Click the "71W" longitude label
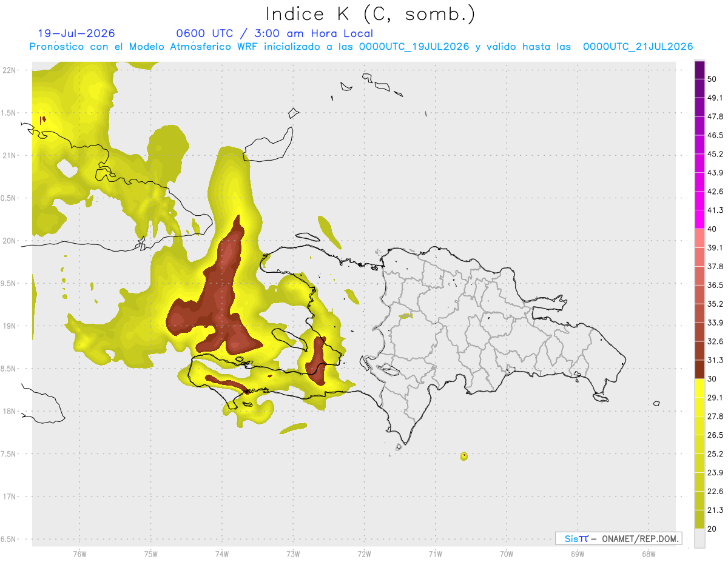728x562 pixels. 435,554
